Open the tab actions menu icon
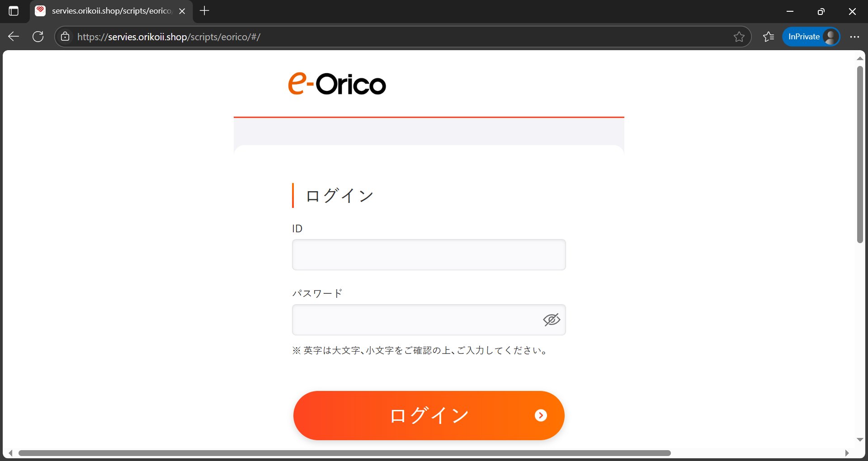 [x=14, y=11]
